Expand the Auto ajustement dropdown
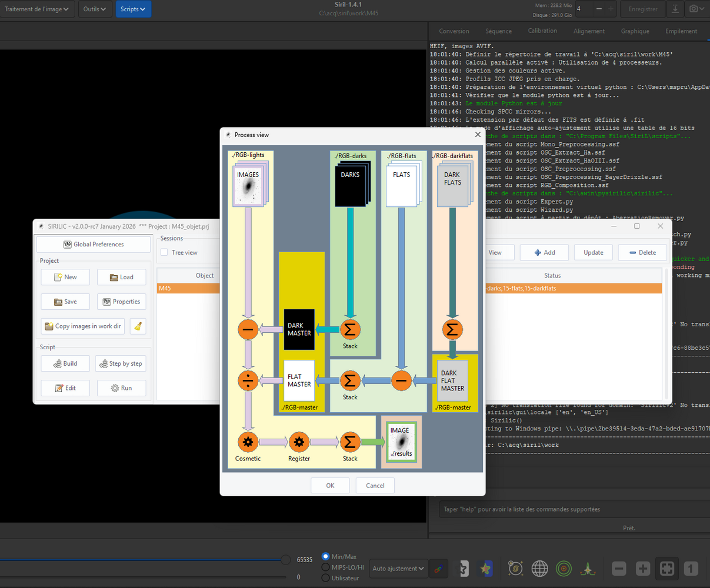Viewport: 710px width, 588px height. (398, 569)
